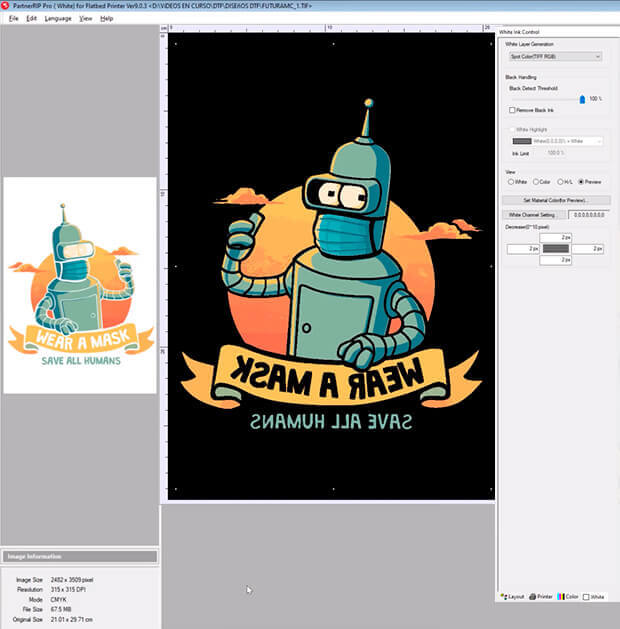The width and height of the screenshot is (620, 629).
Task: Select the White view radio button
Action: [511, 182]
